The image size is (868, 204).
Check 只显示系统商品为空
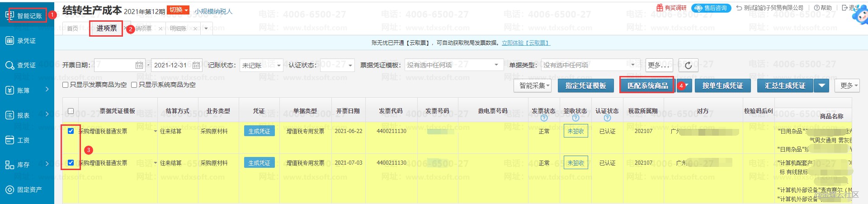pyautogui.click(x=134, y=85)
